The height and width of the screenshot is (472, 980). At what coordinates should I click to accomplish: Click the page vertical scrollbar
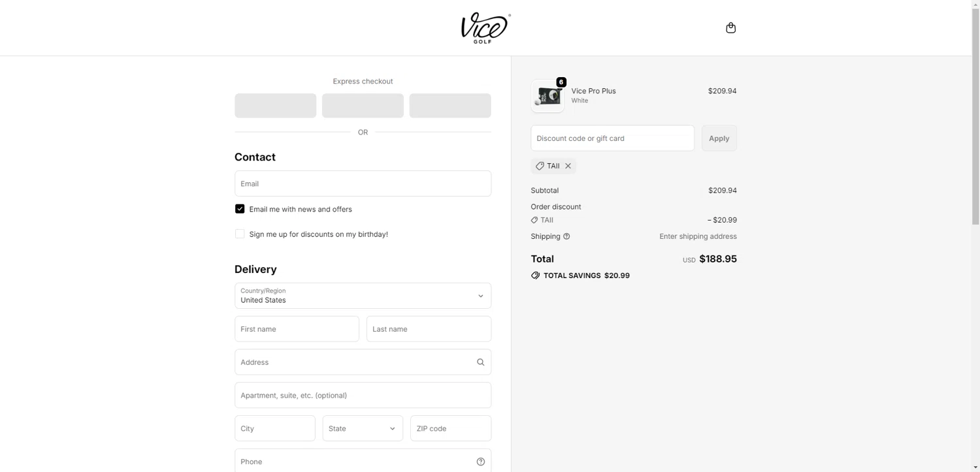pyautogui.click(x=975, y=131)
